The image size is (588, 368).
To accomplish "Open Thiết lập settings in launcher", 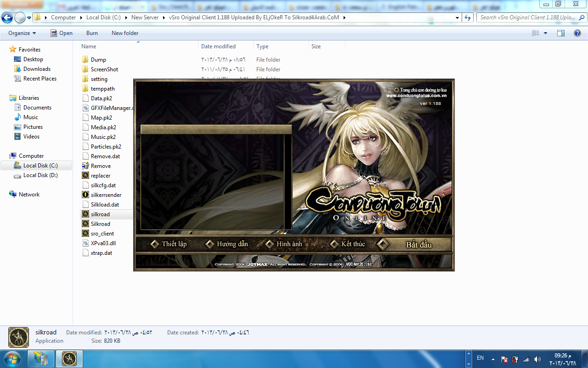I will coord(169,244).
